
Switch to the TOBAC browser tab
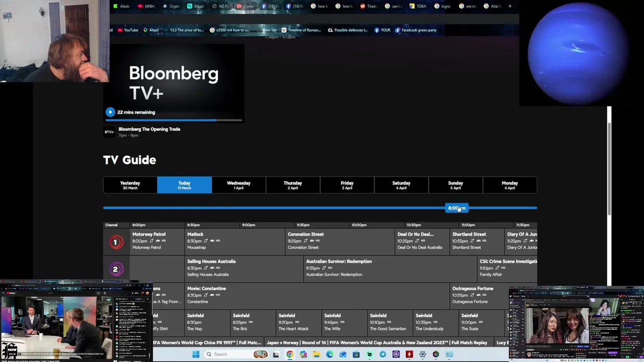pyautogui.click(x=418, y=6)
